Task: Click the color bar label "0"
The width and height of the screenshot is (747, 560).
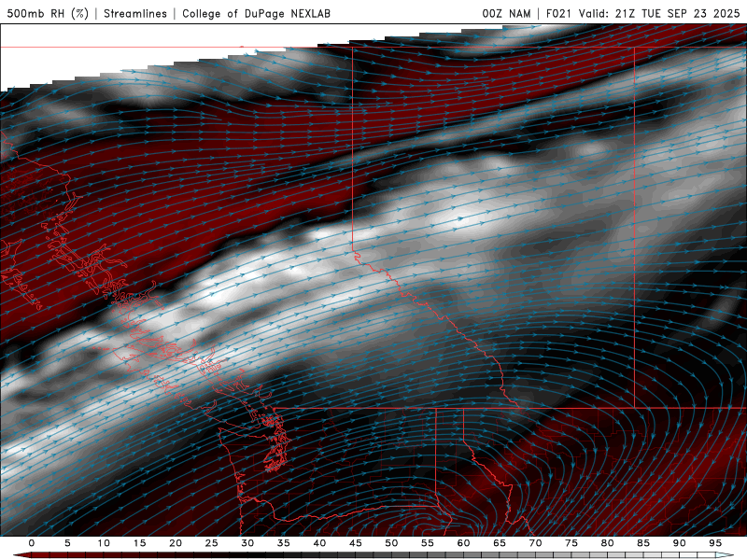Action: pyautogui.click(x=32, y=543)
